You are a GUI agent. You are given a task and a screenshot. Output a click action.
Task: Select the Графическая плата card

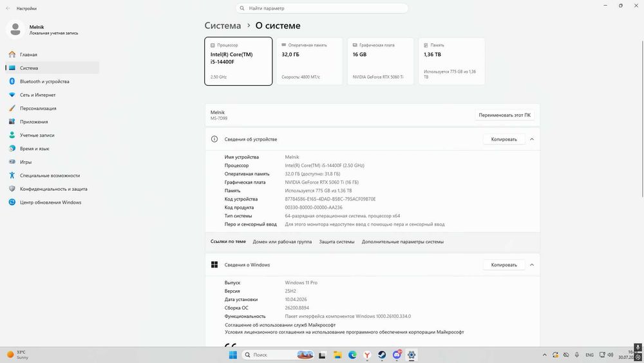tap(381, 61)
